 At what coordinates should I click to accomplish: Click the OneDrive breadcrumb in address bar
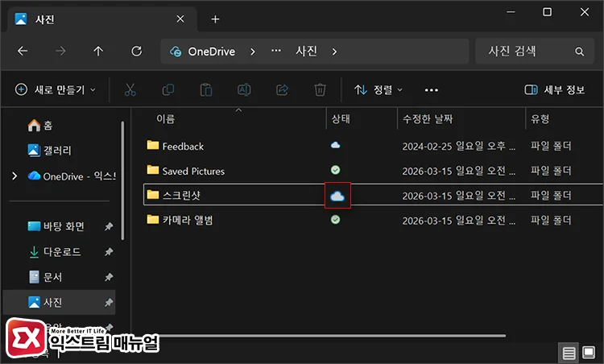coord(212,52)
